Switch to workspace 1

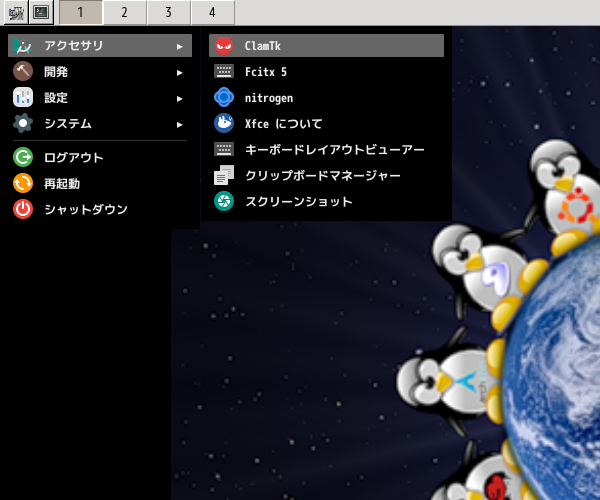[x=81, y=13]
